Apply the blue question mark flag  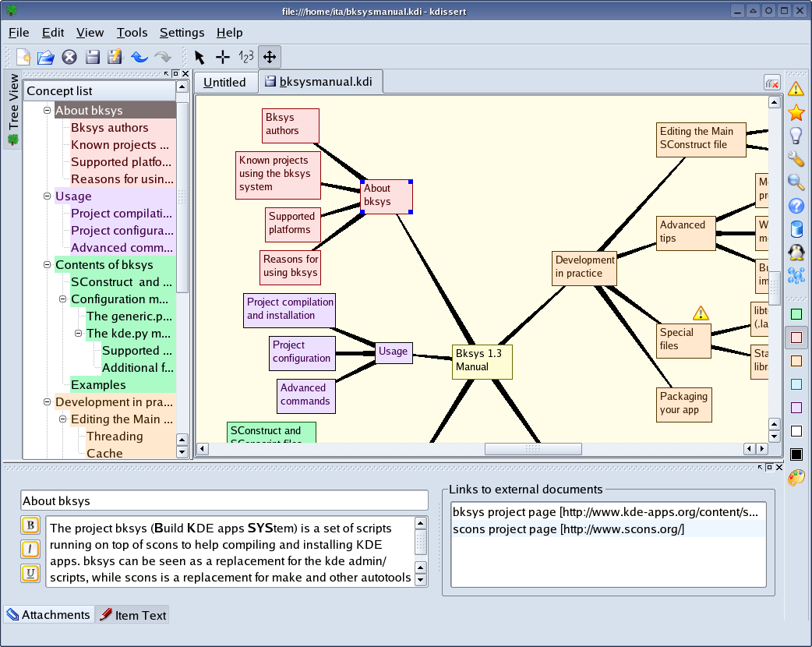coord(796,206)
